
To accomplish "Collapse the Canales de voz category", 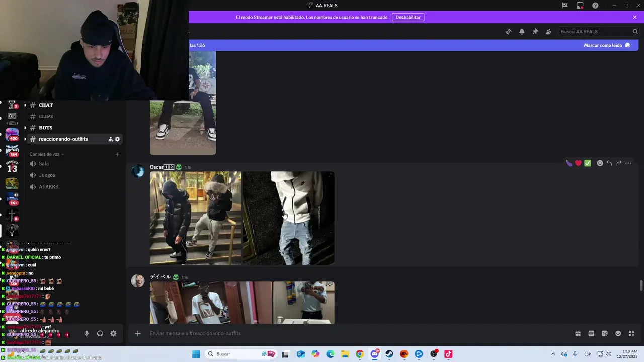I will pyautogui.click(x=46, y=154).
